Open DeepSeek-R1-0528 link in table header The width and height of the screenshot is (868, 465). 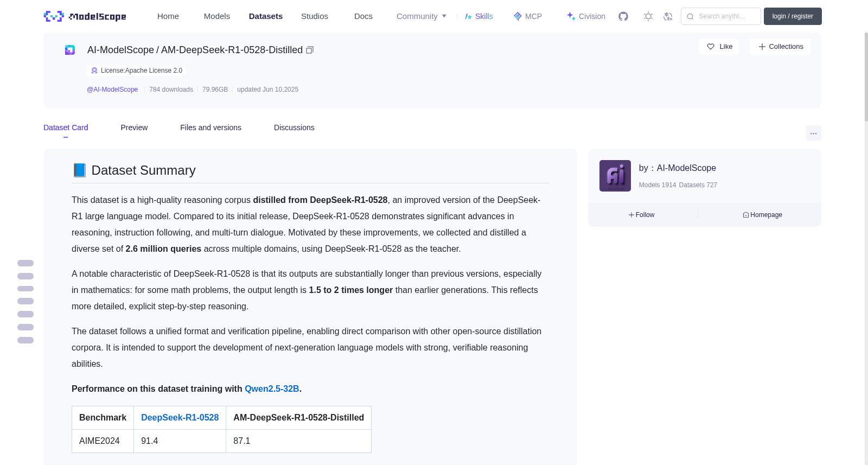180,418
